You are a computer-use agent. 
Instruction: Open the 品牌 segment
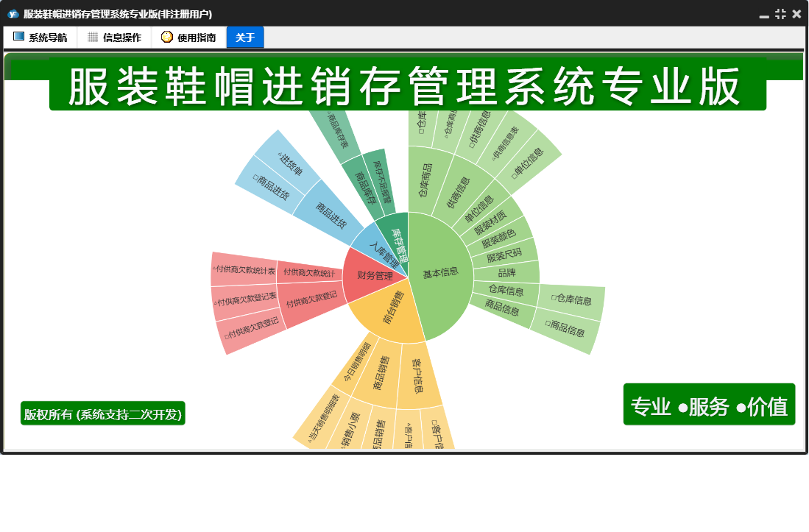[506, 272]
